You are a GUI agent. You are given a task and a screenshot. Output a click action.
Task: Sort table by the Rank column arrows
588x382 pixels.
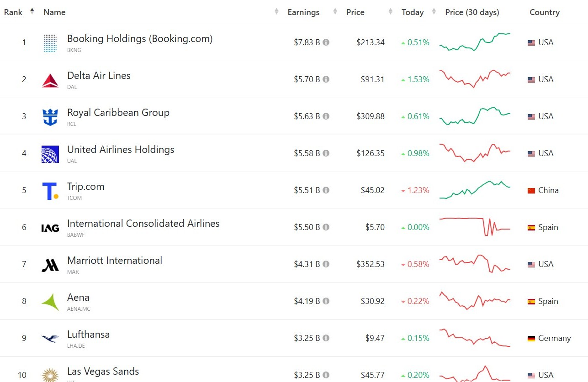pos(32,11)
